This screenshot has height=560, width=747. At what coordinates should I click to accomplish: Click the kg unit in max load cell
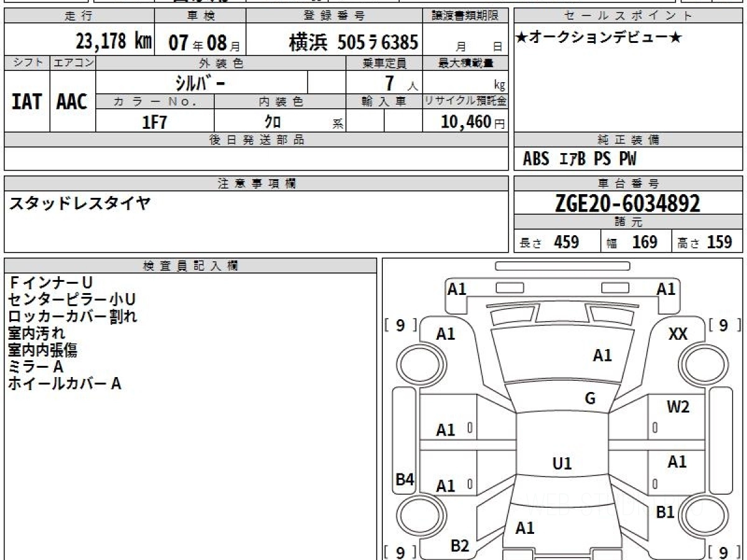click(x=499, y=86)
